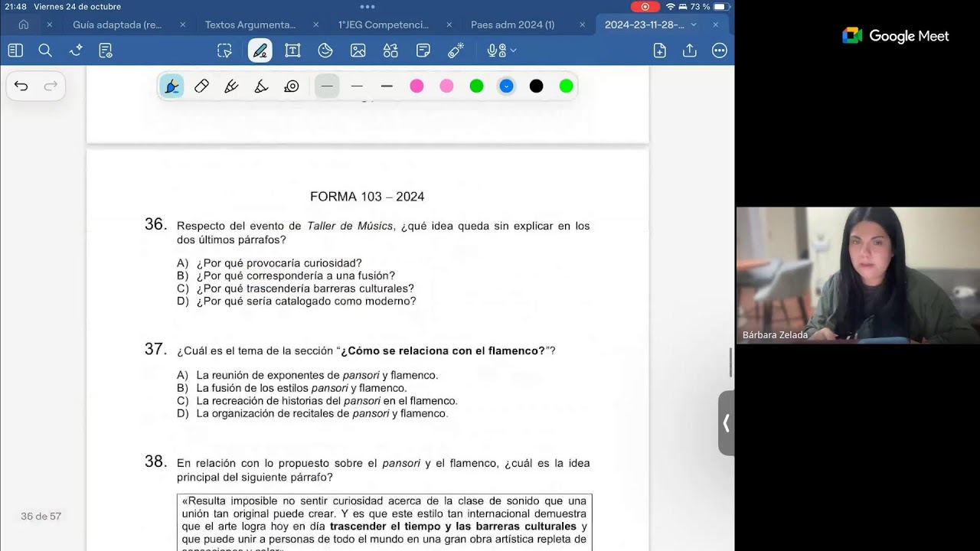This screenshot has width=980, height=551.
Task: Select the tape tool in the floating toolbar
Action: click(291, 86)
